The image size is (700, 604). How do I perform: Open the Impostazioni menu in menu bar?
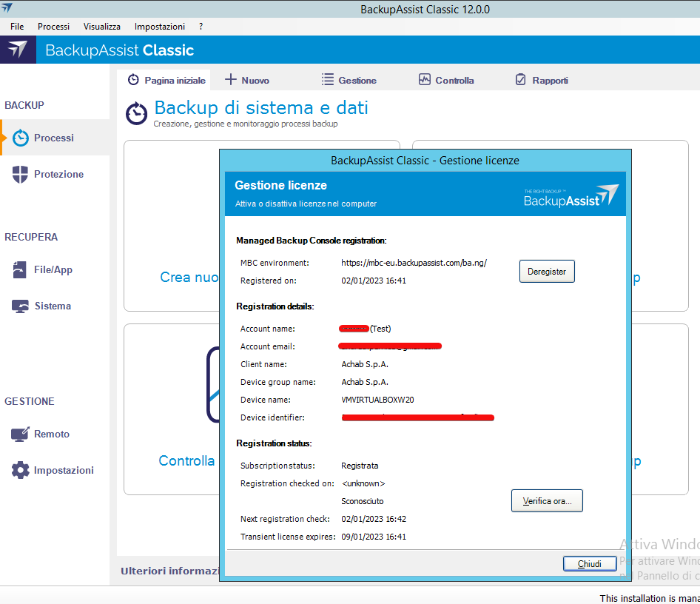point(160,26)
